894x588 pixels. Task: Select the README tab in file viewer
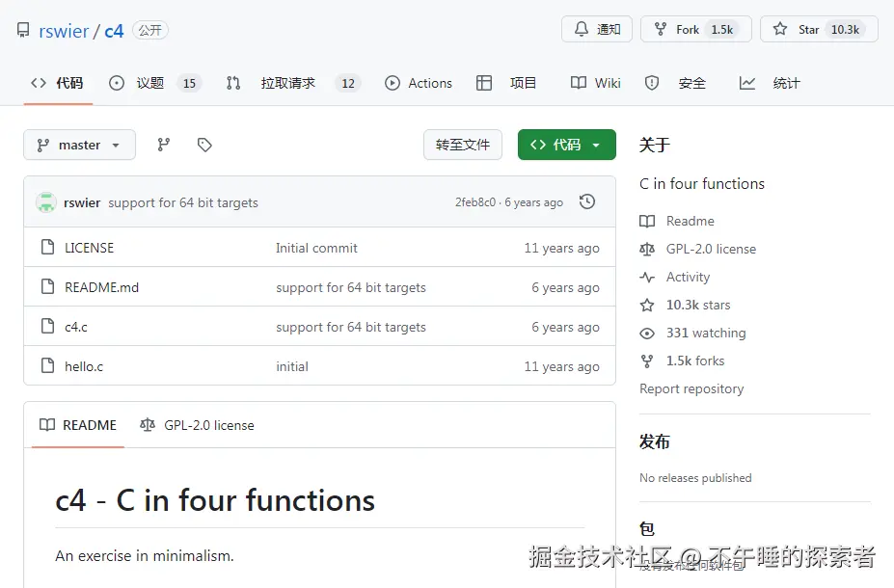click(78, 425)
